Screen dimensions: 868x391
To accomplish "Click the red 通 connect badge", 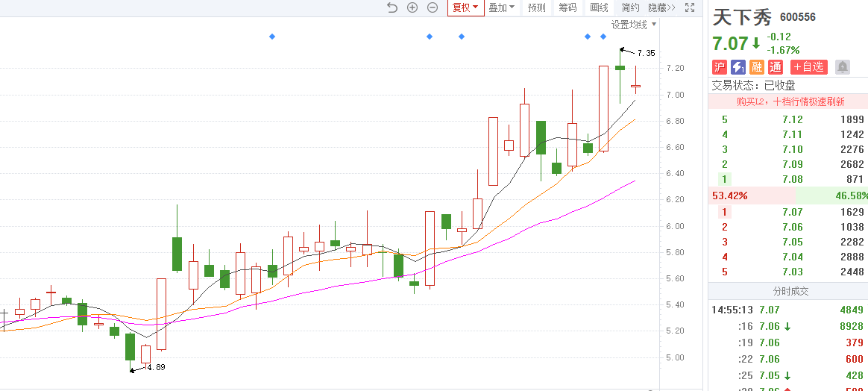I will coord(776,67).
